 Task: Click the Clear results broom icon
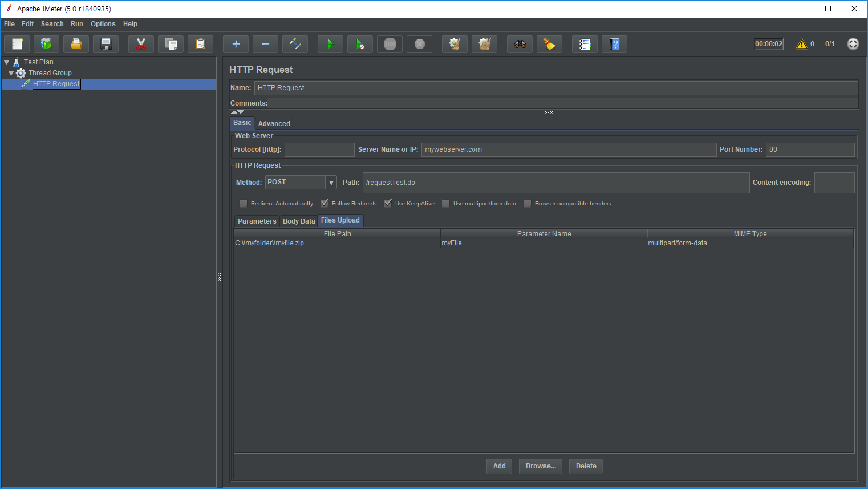coord(455,44)
